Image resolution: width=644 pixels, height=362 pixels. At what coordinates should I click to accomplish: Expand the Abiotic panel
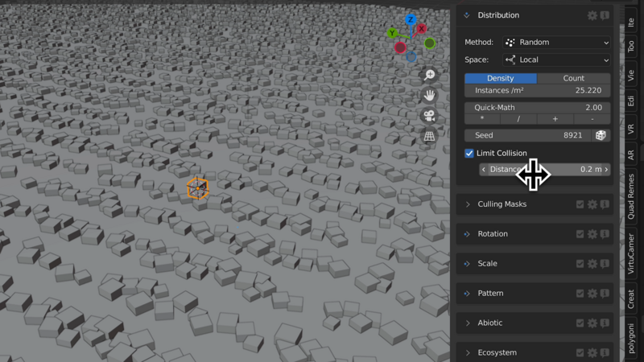point(468,323)
